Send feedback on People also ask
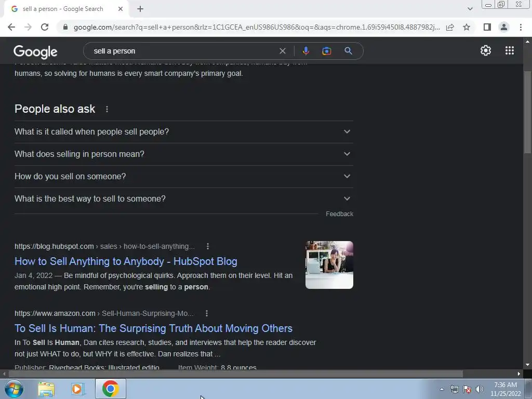Image resolution: width=532 pixels, height=399 pixels. 339,214
